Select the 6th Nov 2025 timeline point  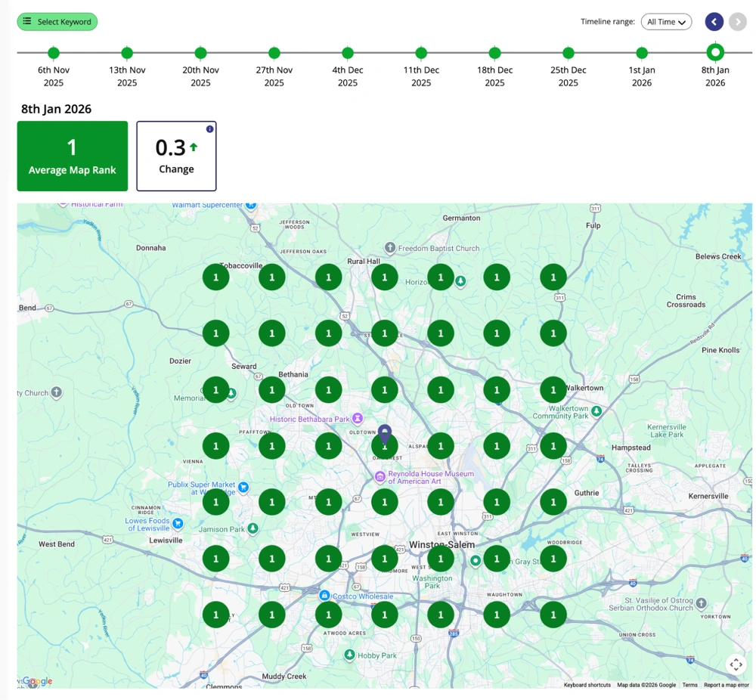[x=54, y=53]
